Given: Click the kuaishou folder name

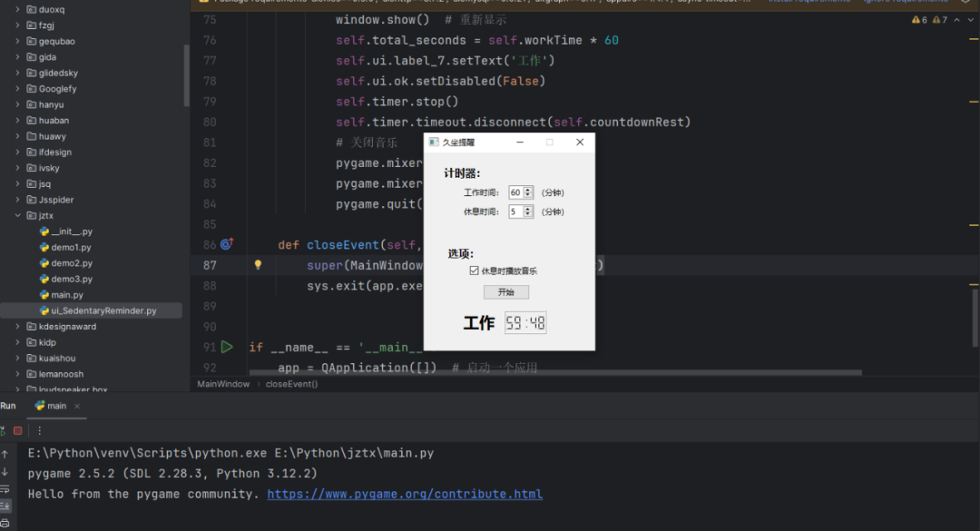Looking at the screenshot, I should coord(57,359).
